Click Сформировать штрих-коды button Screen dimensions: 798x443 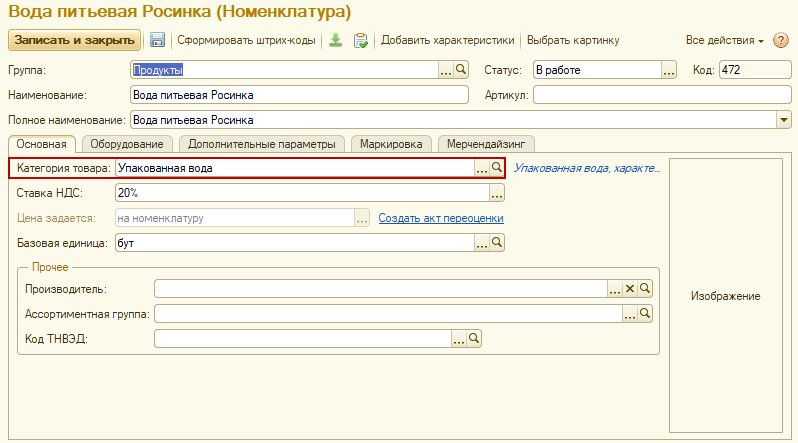pyautogui.click(x=246, y=40)
